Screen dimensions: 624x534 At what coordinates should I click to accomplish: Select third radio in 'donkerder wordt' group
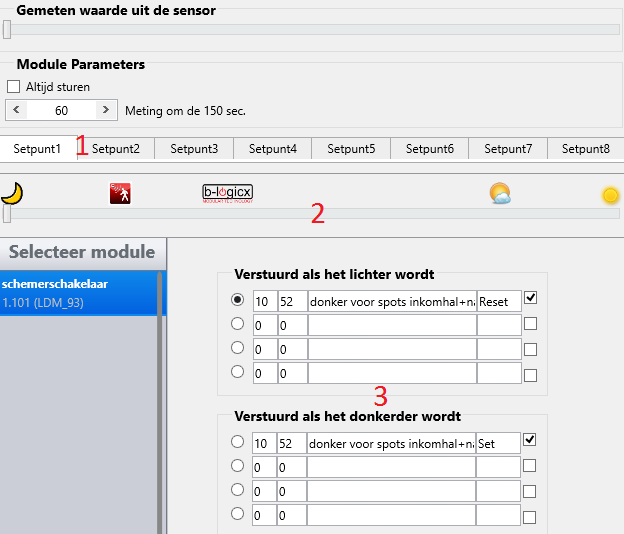[238, 489]
